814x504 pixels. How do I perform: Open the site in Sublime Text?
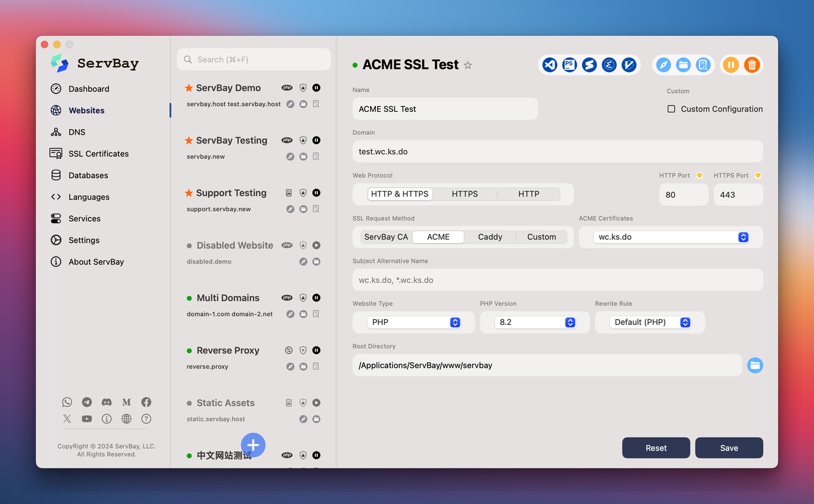[590, 65]
